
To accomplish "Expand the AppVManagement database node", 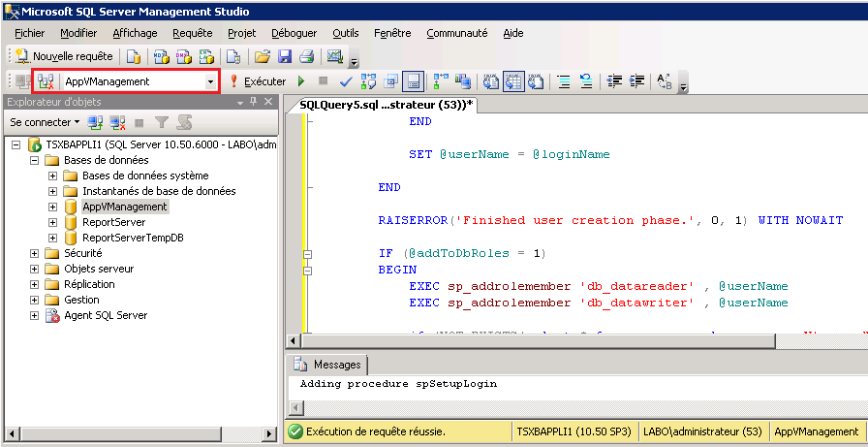I will pos(52,207).
